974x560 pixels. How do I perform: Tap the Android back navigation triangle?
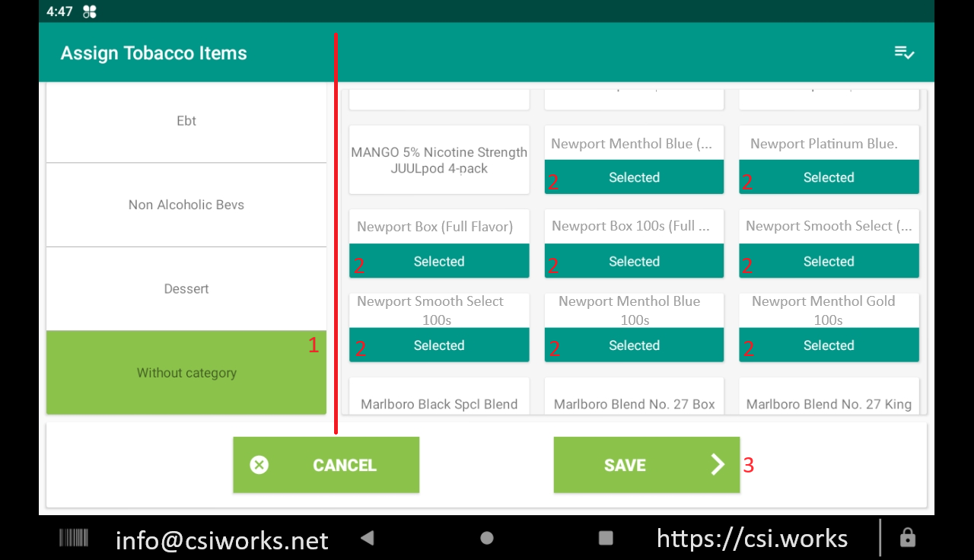(367, 538)
